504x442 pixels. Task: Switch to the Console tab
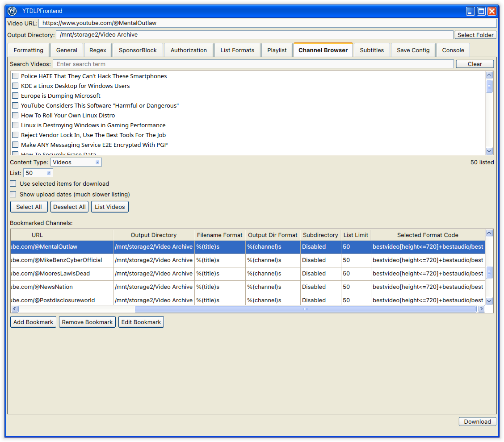click(453, 50)
